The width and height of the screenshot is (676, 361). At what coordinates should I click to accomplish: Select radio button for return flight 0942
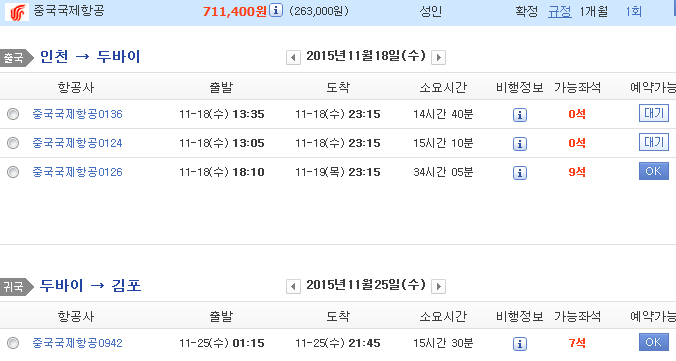13,343
